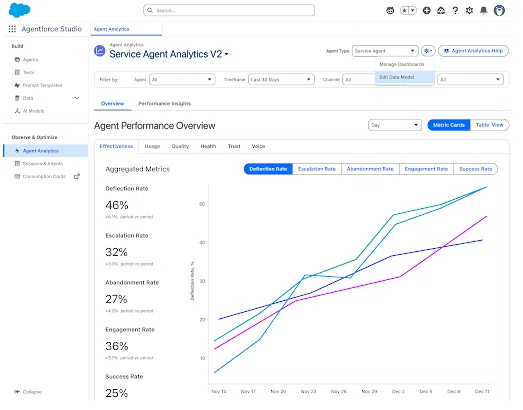Switch to Table View

coord(490,125)
